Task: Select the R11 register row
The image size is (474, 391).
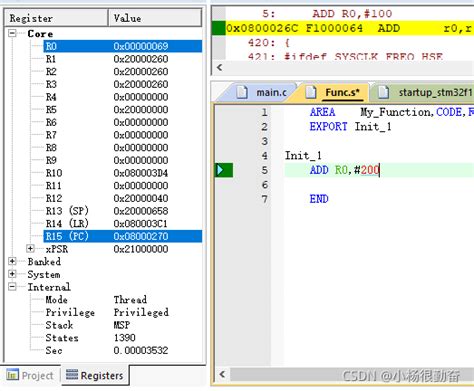Action: click(122, 185)
